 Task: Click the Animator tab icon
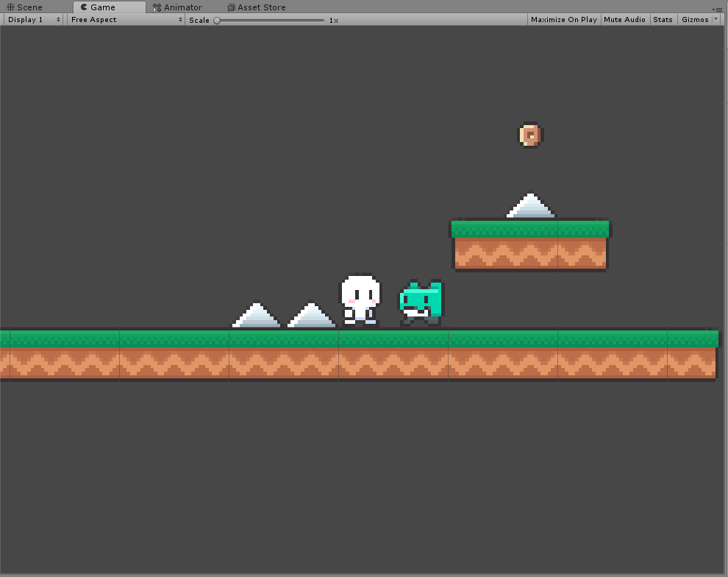(x=157, y=7)
